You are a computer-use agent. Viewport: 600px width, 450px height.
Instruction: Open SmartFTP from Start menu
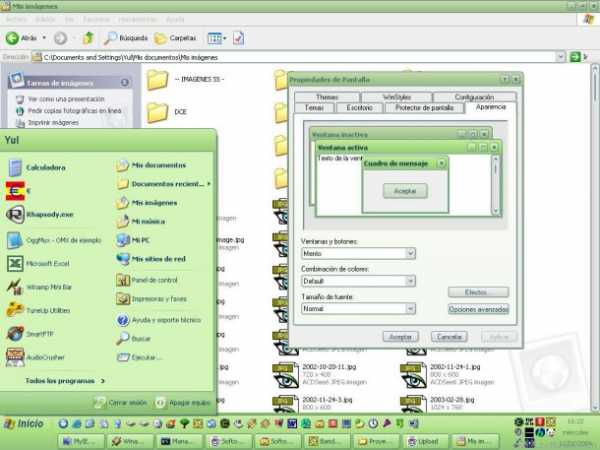click(x=30, y=334)
